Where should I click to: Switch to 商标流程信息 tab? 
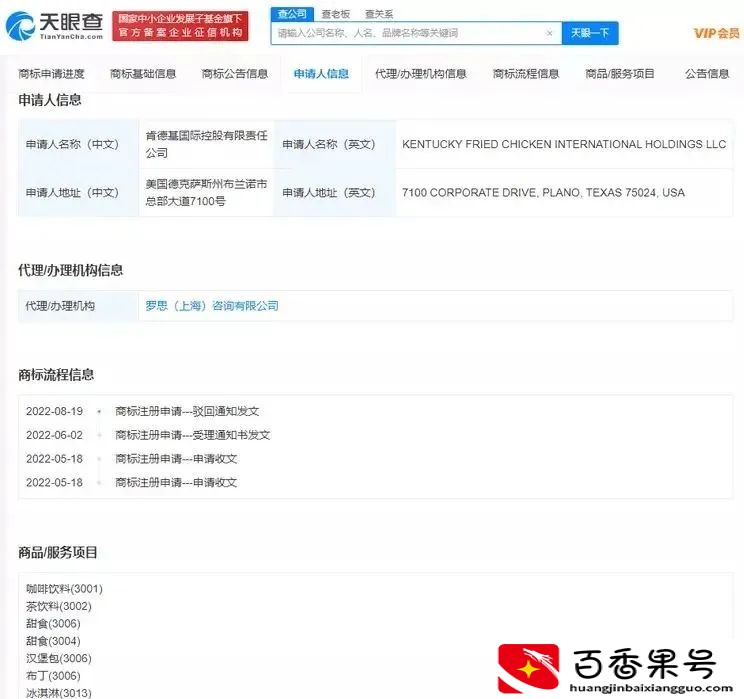point(526,74)
